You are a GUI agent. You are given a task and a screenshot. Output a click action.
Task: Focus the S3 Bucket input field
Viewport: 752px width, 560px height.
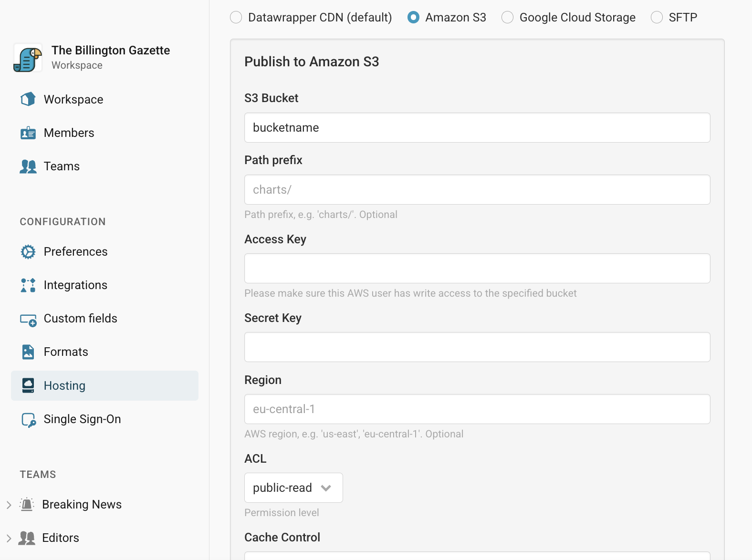(477, 127)
